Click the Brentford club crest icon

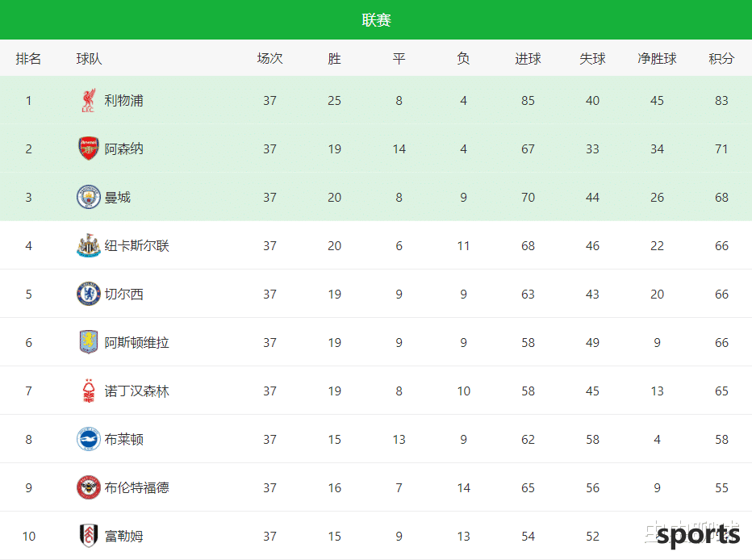pyautogui.click(x=88, y=487)
